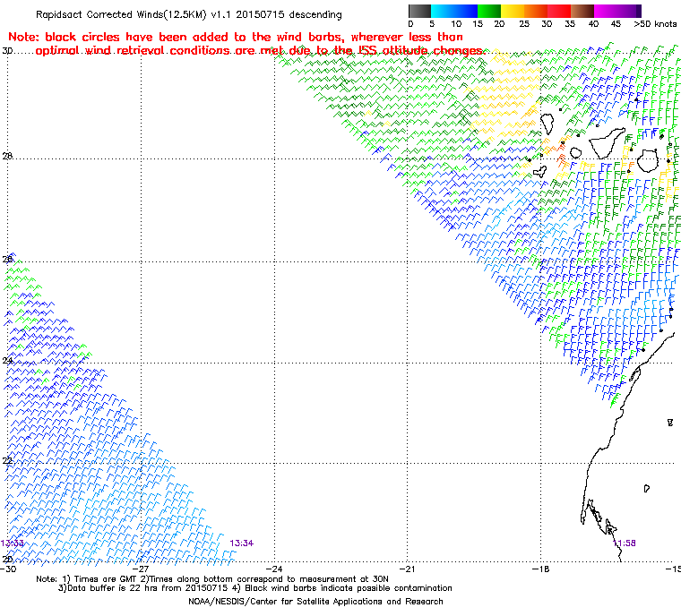The image size is (681, 616).
Task: Click the 'Data buffer is 22 hrs' note line
Action: point(255,588)
